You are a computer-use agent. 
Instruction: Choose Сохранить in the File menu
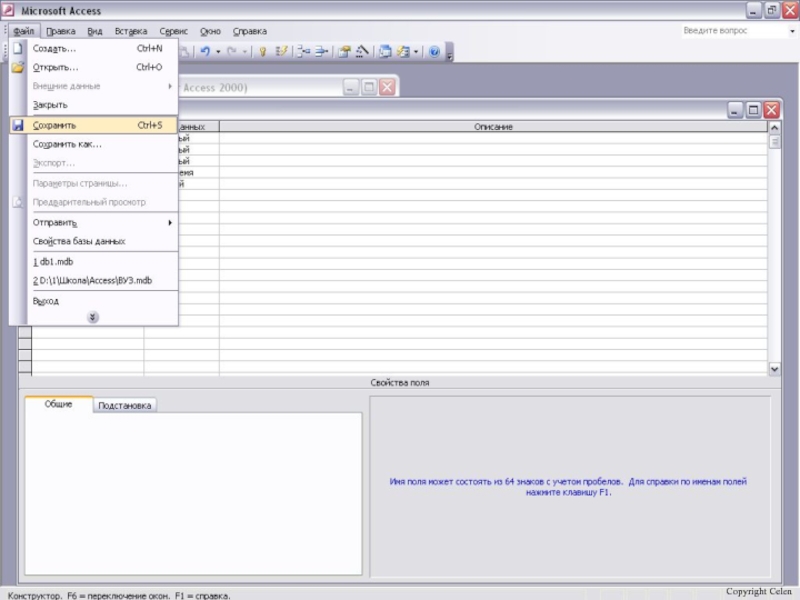(x=55, y=126)
